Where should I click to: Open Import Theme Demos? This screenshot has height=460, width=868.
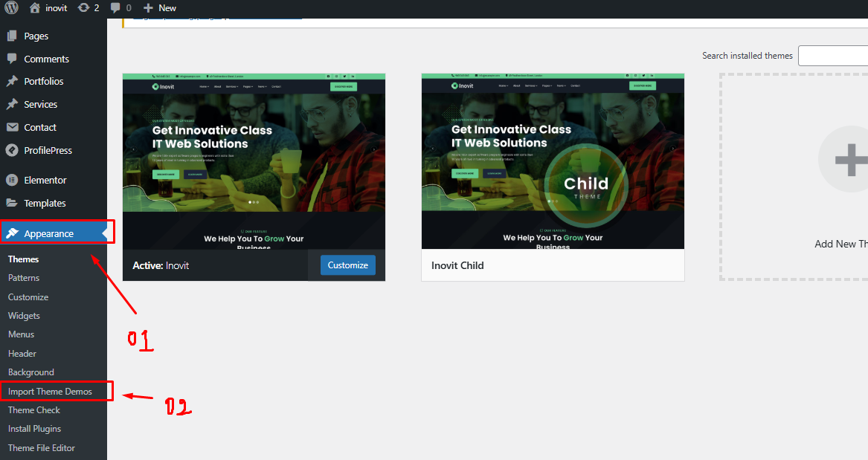point(50,392)
